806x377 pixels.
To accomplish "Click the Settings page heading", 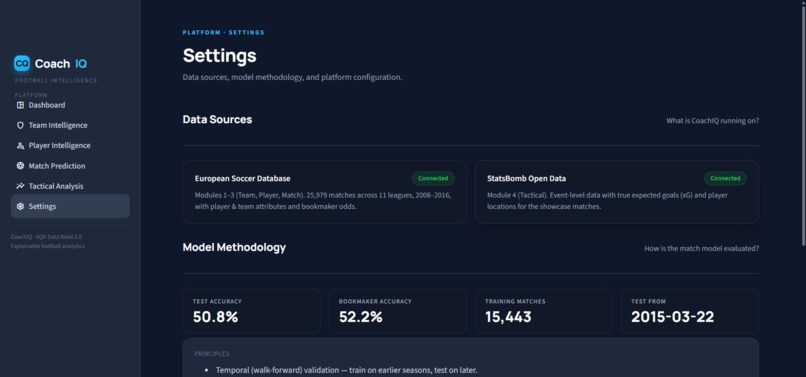I will point(219,56).
